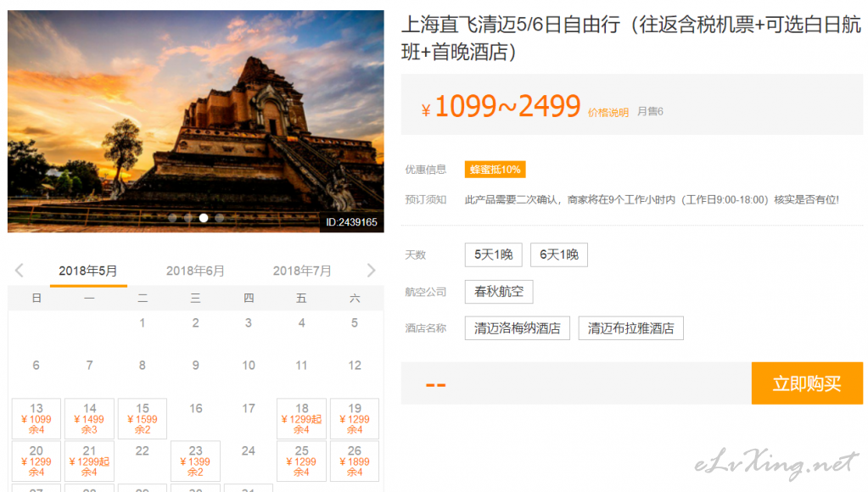Click the ¥1099~2499 price range
Image resolution: width=868 pixels, height=492 pixels.
[x=501, y=106]
